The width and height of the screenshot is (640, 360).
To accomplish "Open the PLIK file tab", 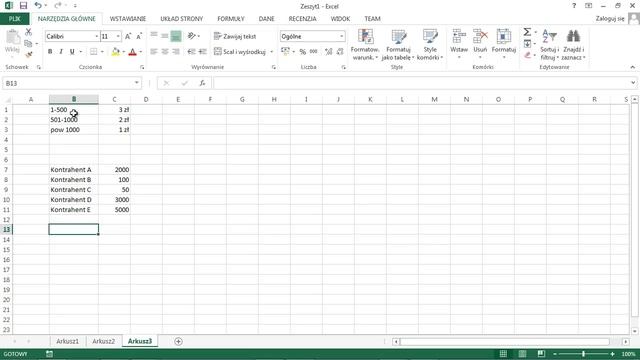I will (14, 19).
